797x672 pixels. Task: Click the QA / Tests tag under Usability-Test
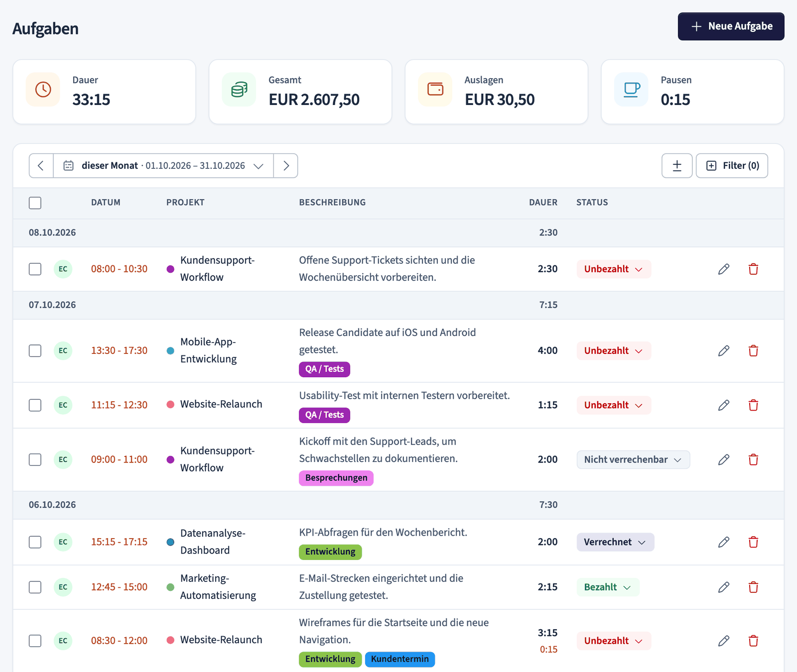(324, 415)
